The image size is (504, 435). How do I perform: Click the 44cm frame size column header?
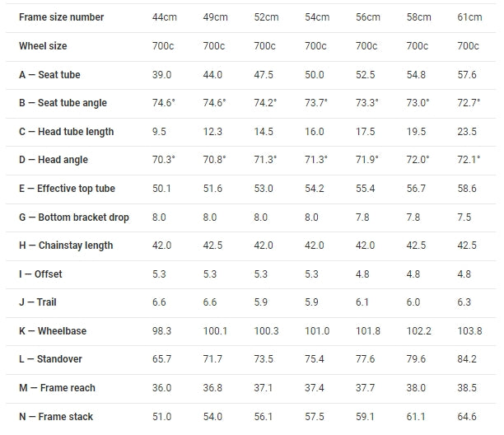pos(164,17)
